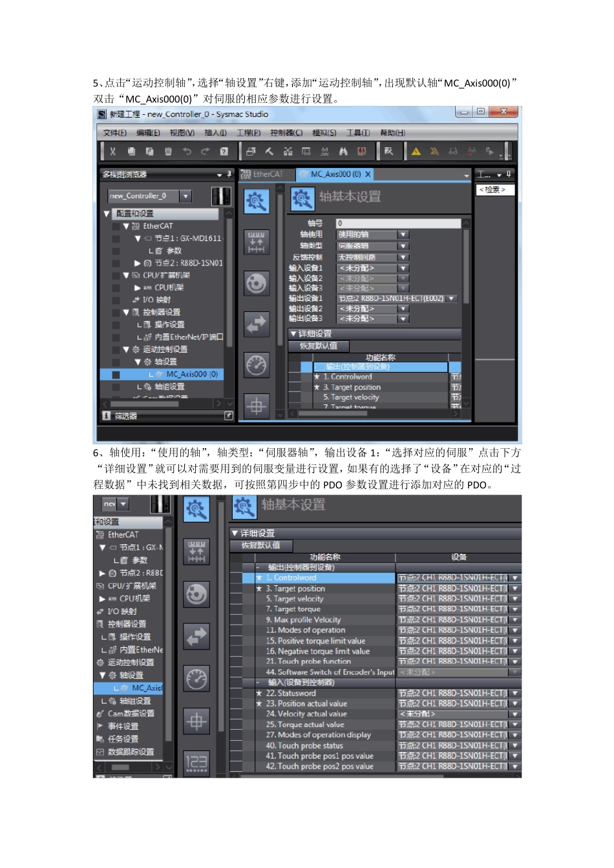614x868 pixels.
Task: Click 恢复默认值 button in step 5 screenshot
Action: click(x=319, y=346)
